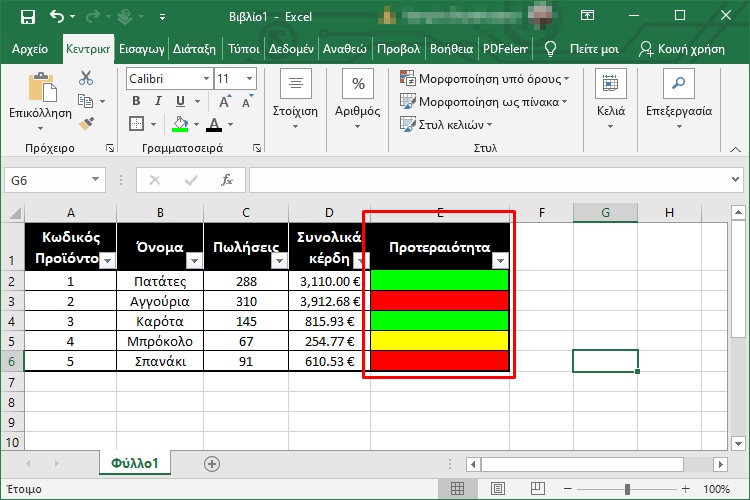
Task: Open the Τύποι ribbon tab
Action: [243, 49]
